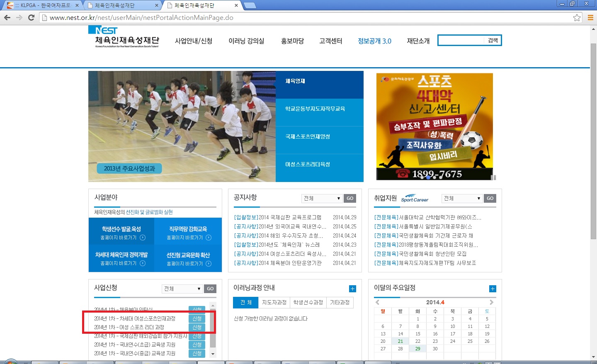
Task: Close the KLPGA browser tab
Action: [77, 5]
